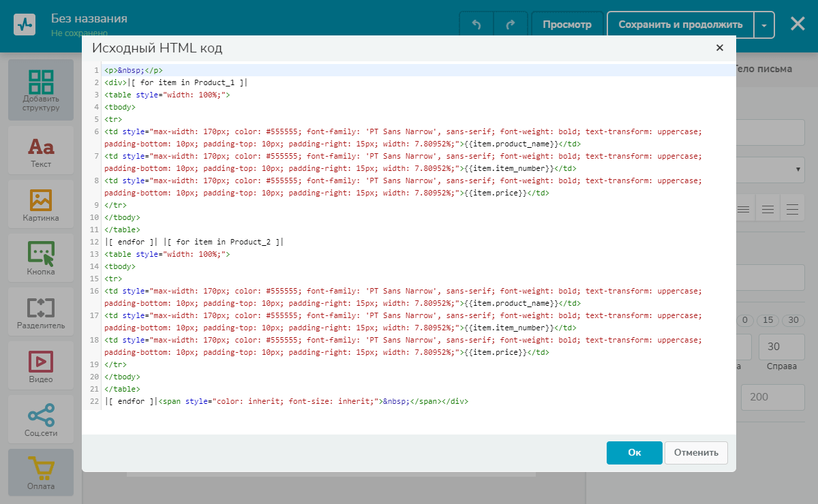Viewport: 818px width, 504px height.
Task: Close the Исходный HTML код dialog
Action: pyautogui.click(x=719, y=48)
